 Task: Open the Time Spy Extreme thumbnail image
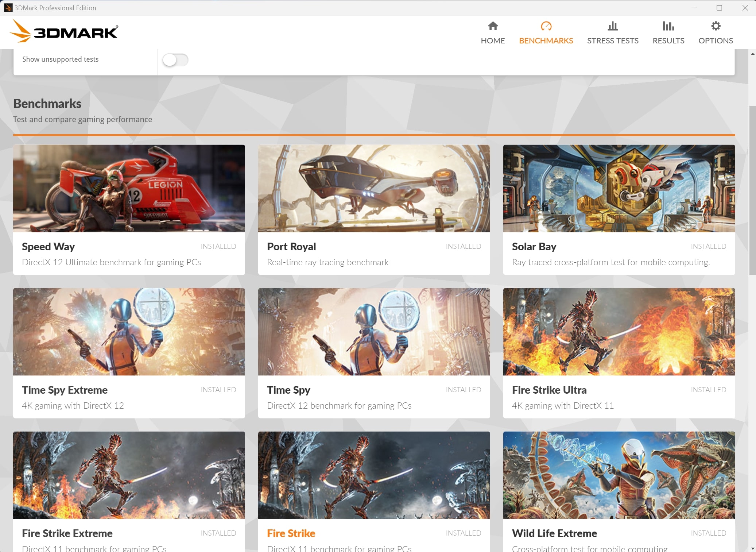129,332
